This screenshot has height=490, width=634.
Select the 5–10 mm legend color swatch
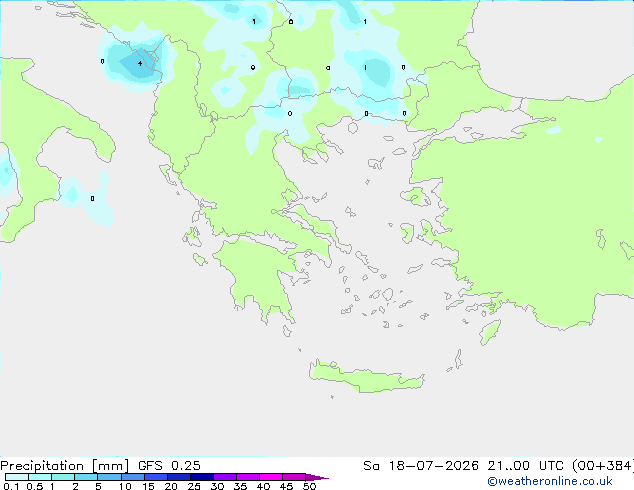pos(109,477)
